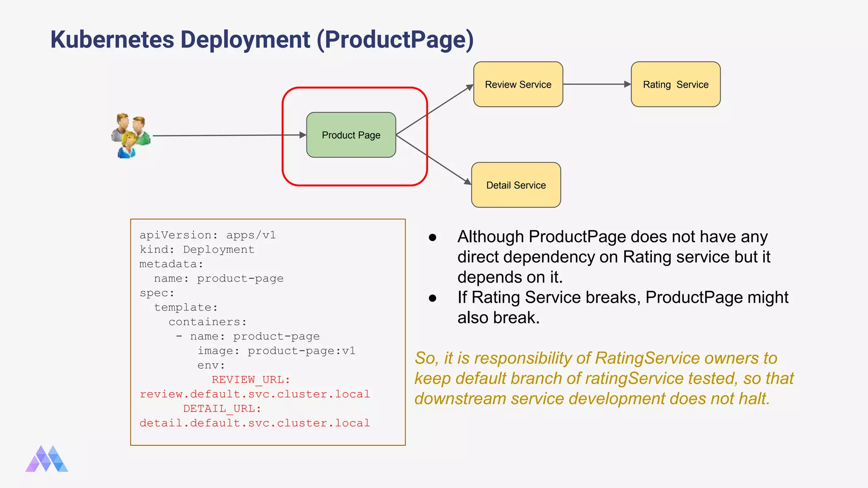Click the yellow italic responsibility paragraph
The image size is (868, 488).
pos(604,378)
